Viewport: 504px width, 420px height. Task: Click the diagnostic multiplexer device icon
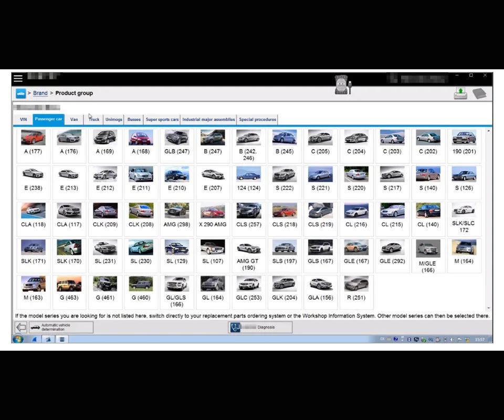tap(343, 85)
